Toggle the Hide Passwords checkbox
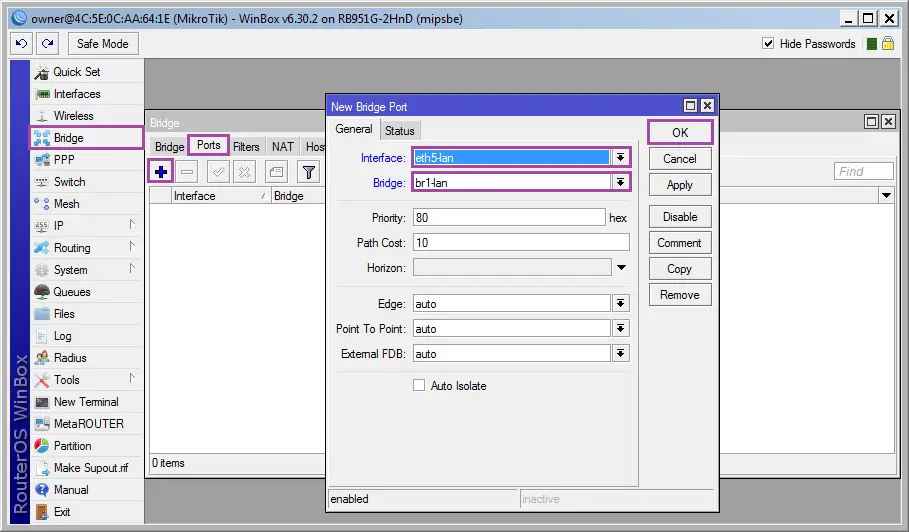This screenshot has height=532, width=909. click(x=768, y=43)
